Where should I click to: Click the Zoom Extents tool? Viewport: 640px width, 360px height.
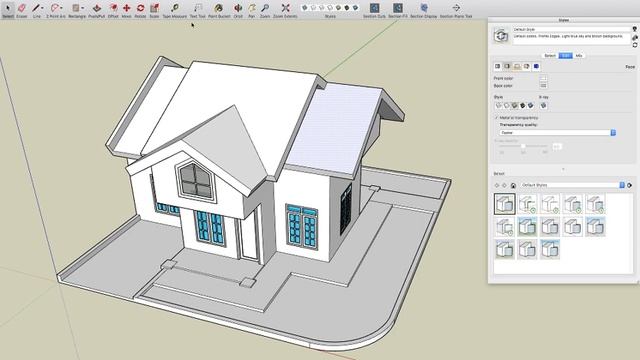coord(285,8)
